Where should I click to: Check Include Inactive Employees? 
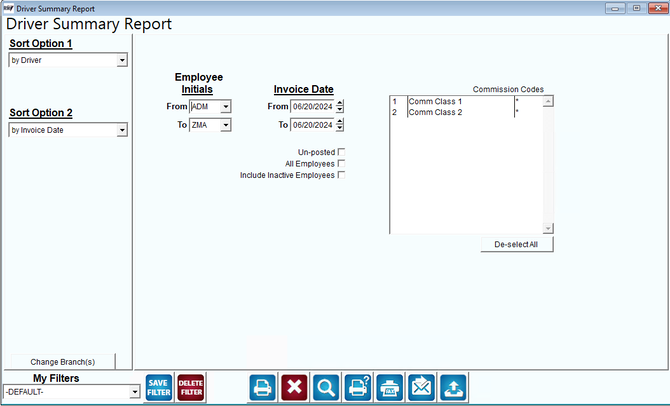[x=341, y=175]
